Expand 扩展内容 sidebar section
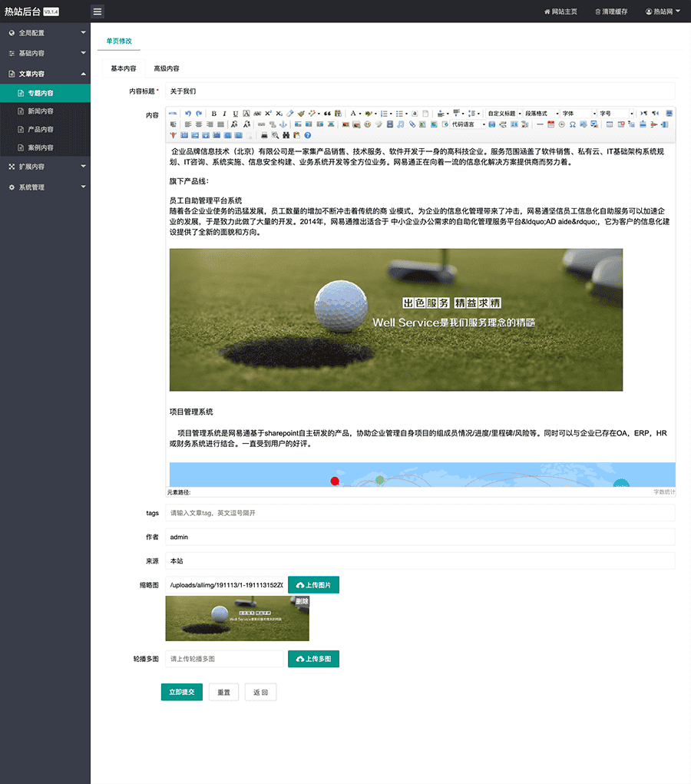The width and height of the screenshot is (691, 784). point(45,167)
